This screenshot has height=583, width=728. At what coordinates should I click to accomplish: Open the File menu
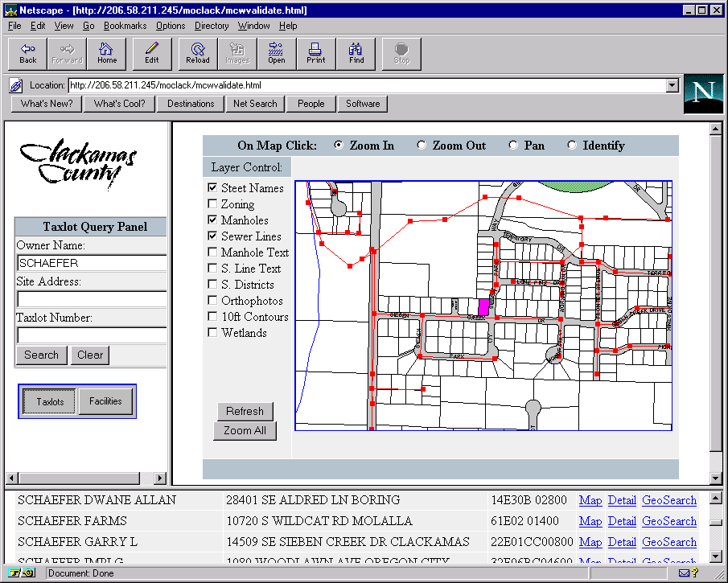[x=14, y=26]
